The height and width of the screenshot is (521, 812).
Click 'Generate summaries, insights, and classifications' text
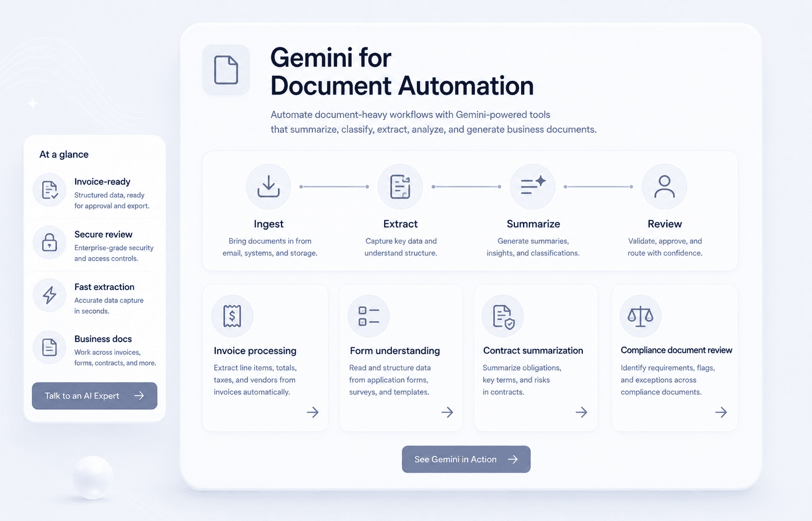(533, 247)
